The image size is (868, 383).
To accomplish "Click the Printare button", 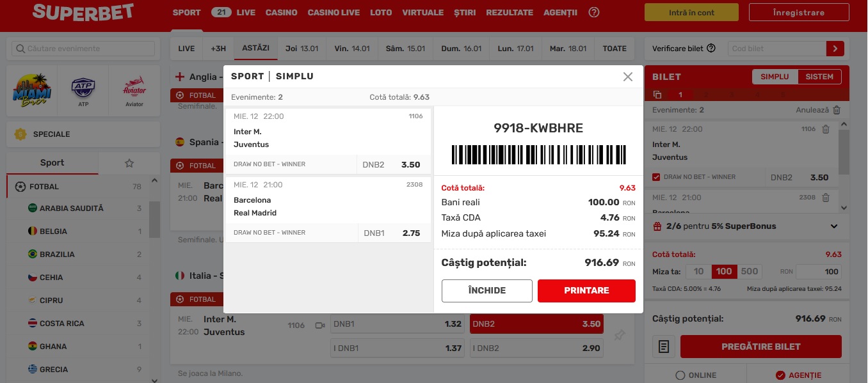I will point(586,290).
